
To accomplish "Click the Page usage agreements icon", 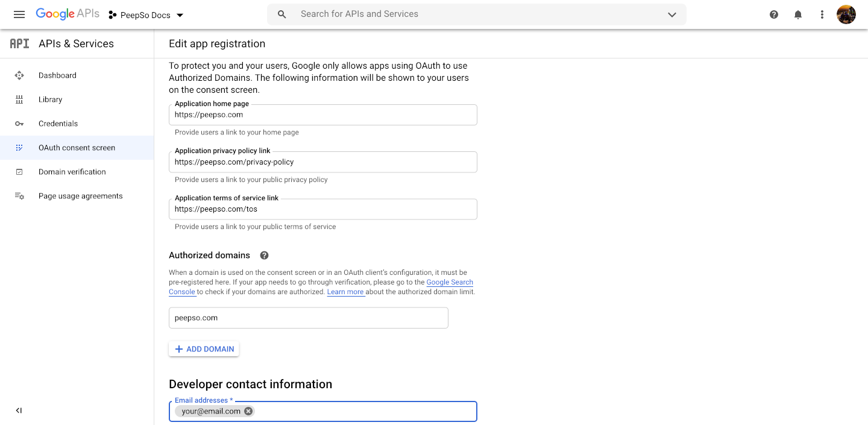I will click(19, 196).
